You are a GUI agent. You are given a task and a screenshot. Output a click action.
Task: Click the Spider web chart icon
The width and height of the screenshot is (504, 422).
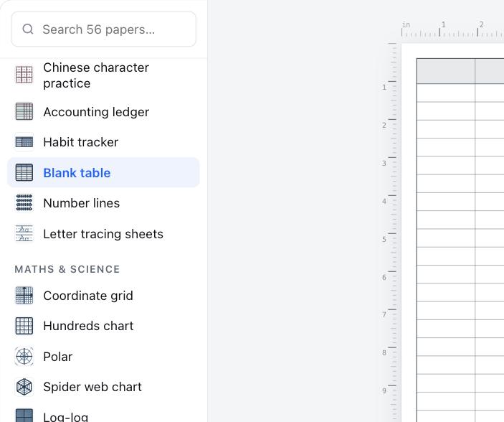coord(24,387)
